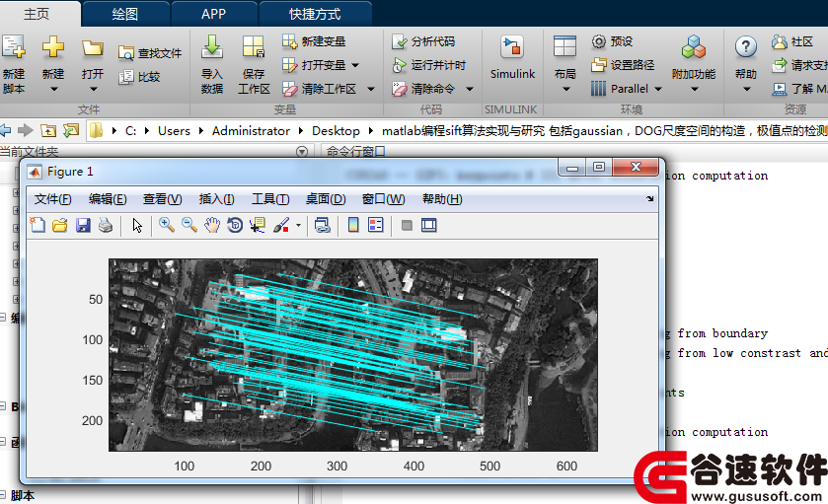Screen dimensions: 828x504
Task: Click Hide Plot Tools icon
Action: [x=407, y=225]
